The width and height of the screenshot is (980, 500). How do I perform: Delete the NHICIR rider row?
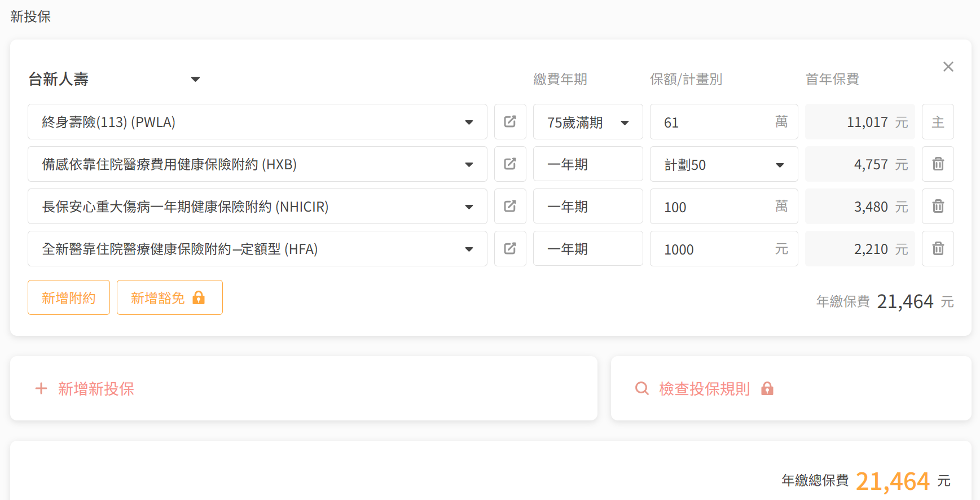pyautogui.click(x=938, y=207)
